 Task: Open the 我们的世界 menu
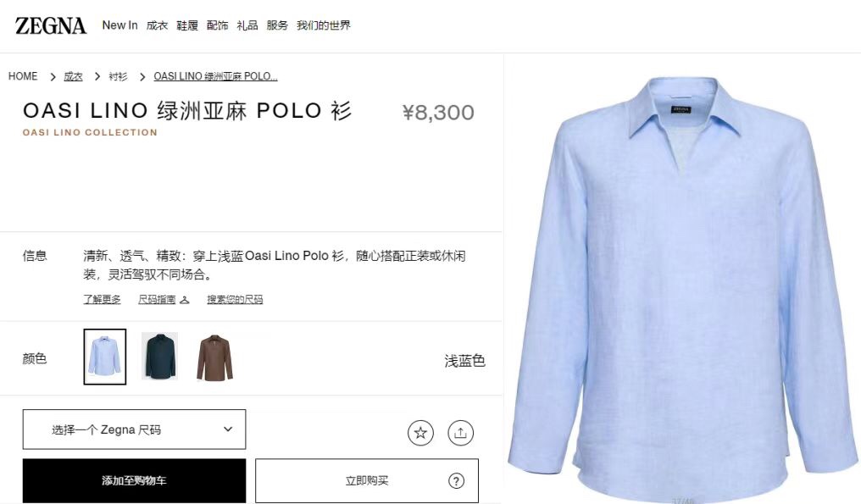coord(324,25)
